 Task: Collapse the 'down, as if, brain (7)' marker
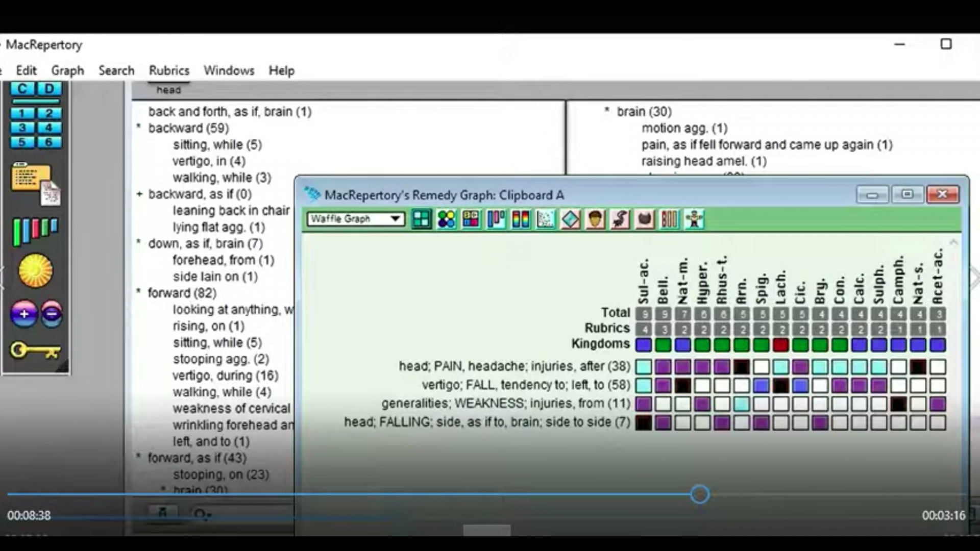coord(138,242)
